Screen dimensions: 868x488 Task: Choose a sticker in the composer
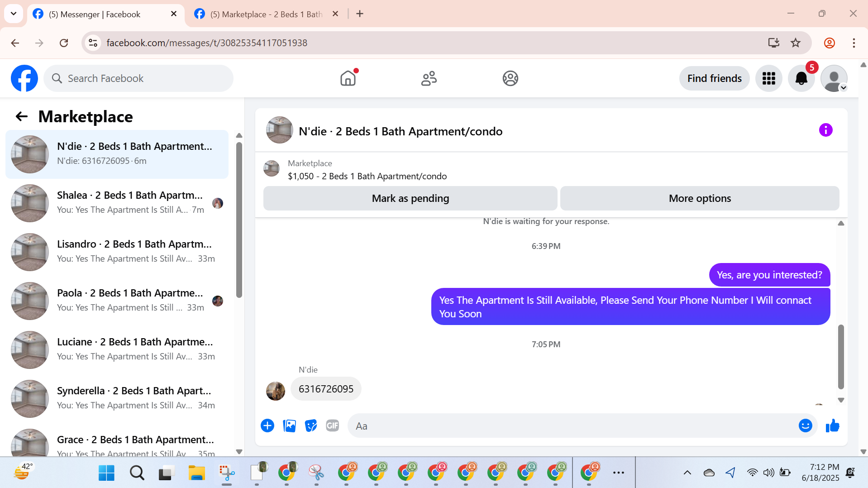tap(311, 426)
